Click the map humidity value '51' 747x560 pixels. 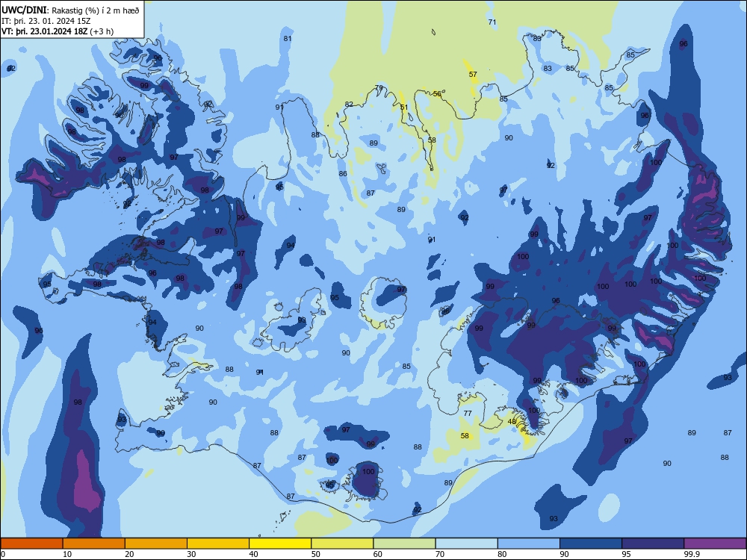pos(404,107)
